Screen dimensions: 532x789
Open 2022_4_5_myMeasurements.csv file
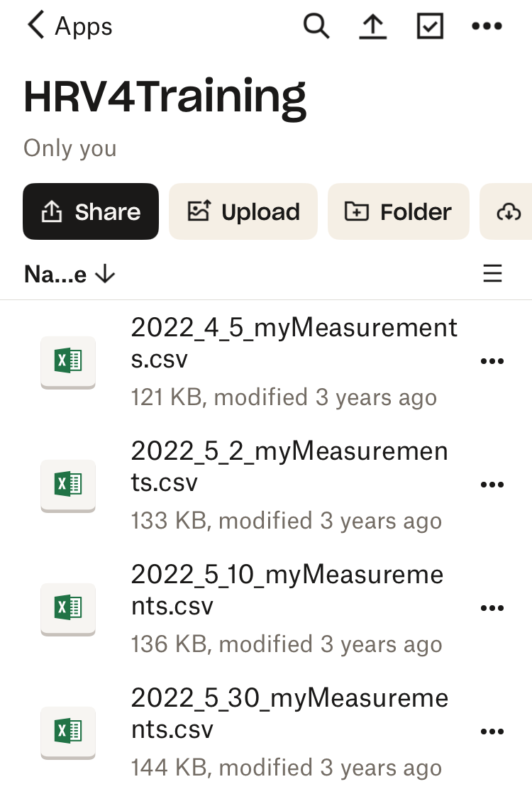(294, 344)
